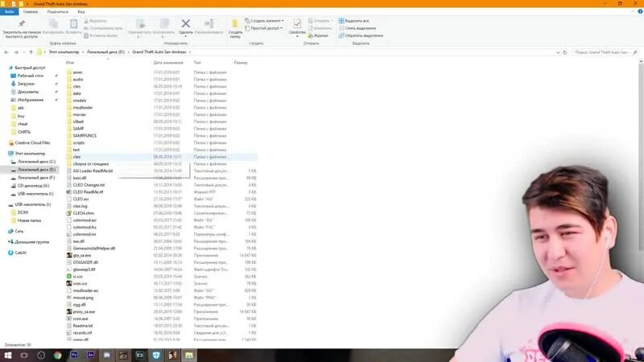Screen dimensions: 644x362
Task: Expand the address bar history dropdown
Action: click(x=558, y=52)
